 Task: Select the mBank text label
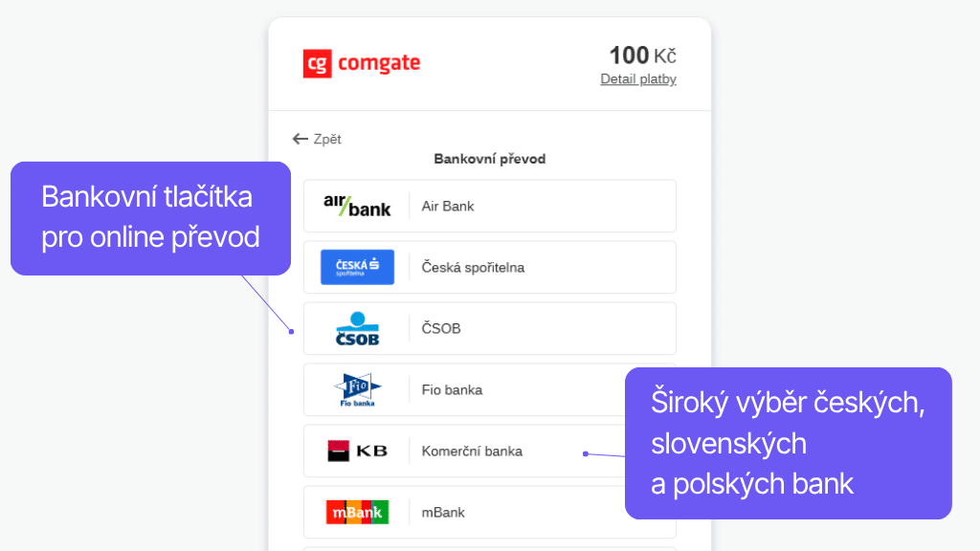[x=443, y=512]
